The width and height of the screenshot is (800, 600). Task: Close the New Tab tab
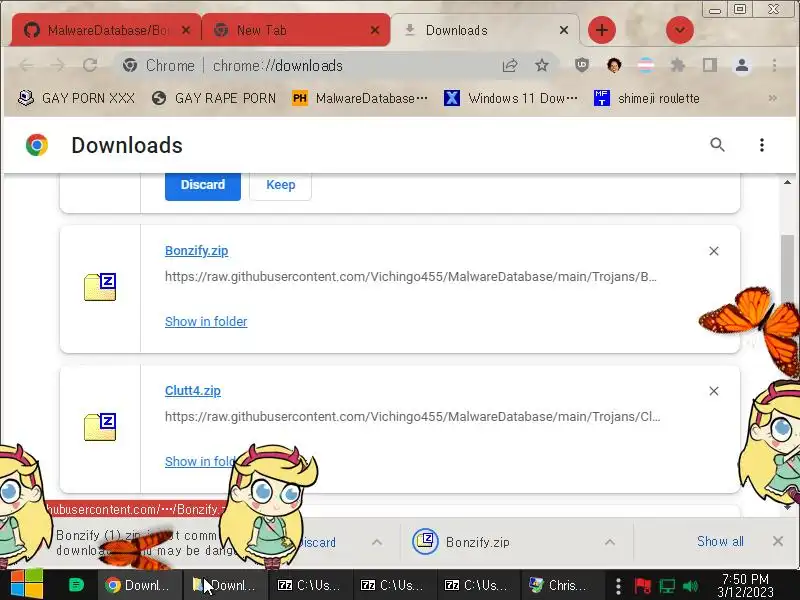coord(375,30)
